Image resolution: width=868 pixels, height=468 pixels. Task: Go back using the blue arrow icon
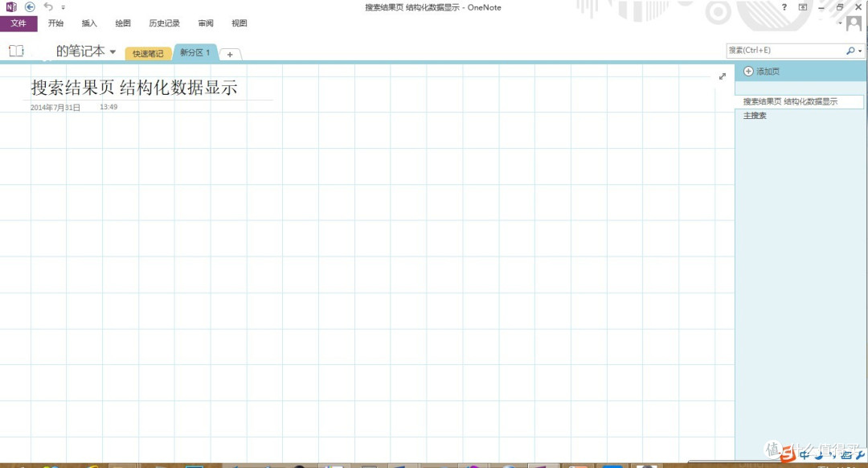pyautogui.click(x=30, y=7)
